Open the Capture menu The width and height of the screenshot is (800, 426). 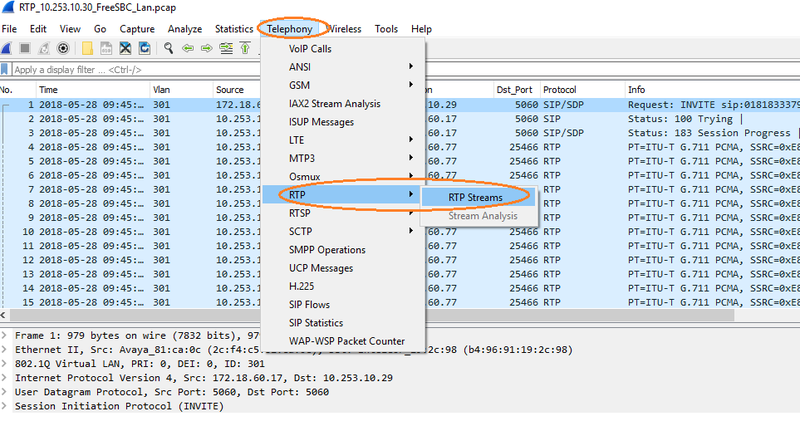coord(137,29)
